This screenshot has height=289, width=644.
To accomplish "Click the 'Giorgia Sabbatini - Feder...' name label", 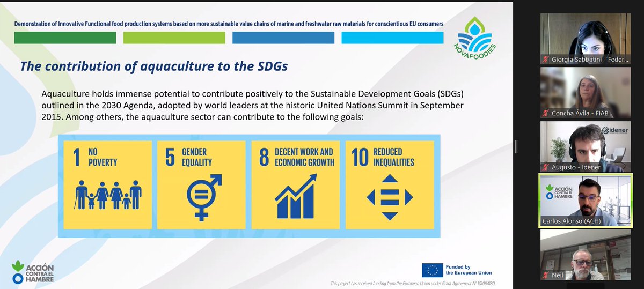I will pos(589,60).
